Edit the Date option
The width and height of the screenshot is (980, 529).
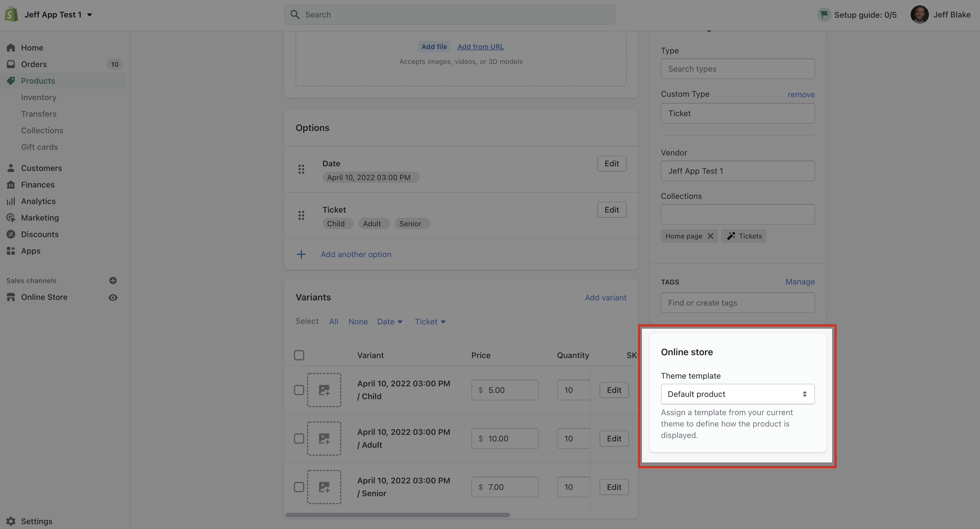tap(611, 163)
